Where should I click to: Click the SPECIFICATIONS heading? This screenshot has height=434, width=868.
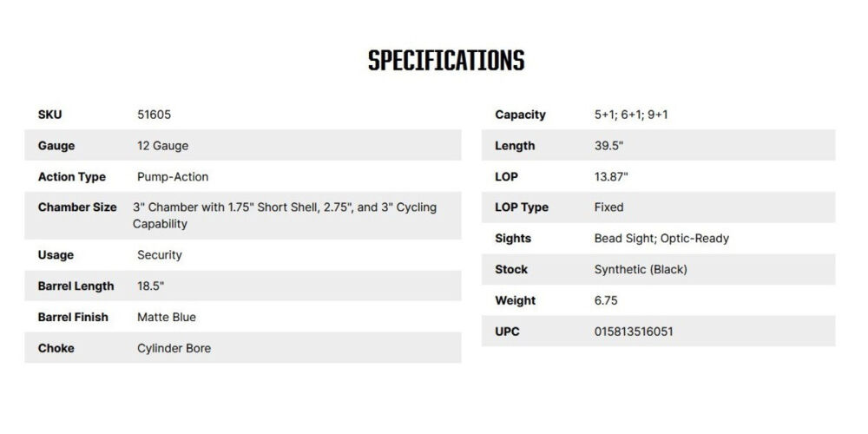coord(446,61)
